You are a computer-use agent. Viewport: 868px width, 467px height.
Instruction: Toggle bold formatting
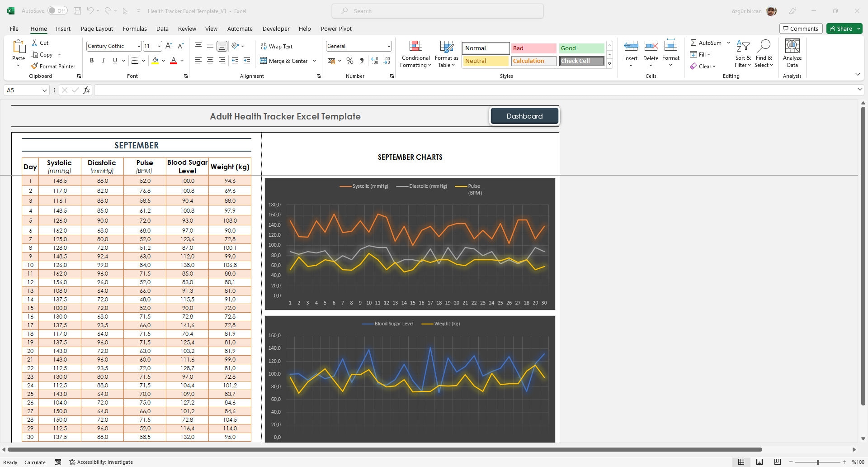92,60
